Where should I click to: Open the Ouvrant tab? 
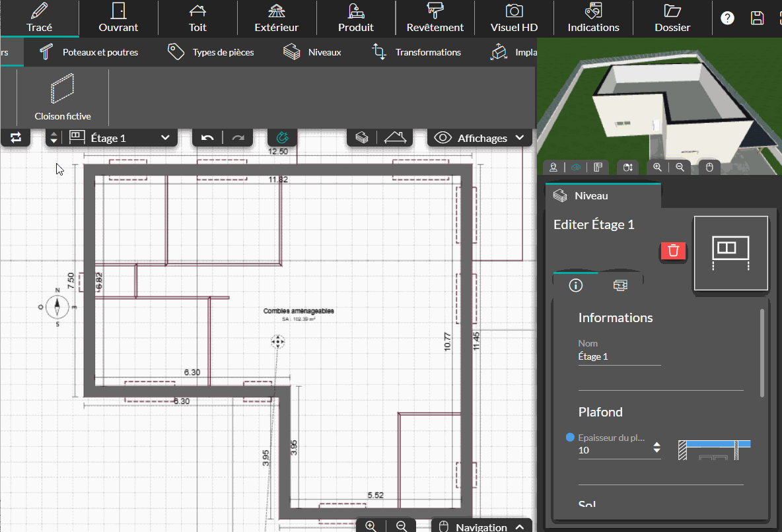point(118,18)
